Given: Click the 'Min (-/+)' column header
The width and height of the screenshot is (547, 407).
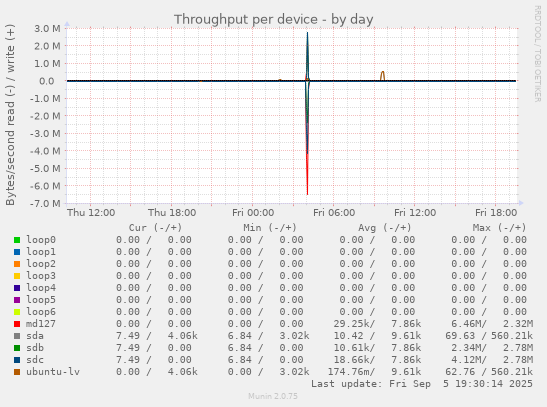Looking at the screenshot, I should [x=270, y=228].
